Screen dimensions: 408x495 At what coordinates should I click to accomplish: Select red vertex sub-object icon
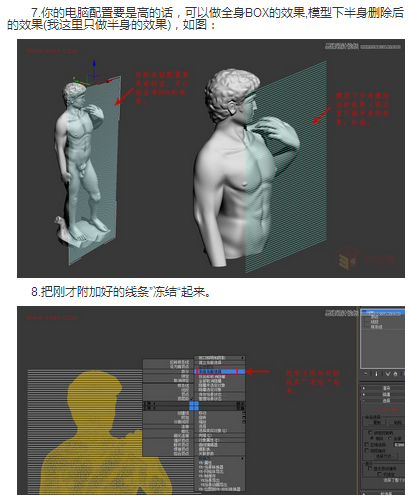(378, 410)
